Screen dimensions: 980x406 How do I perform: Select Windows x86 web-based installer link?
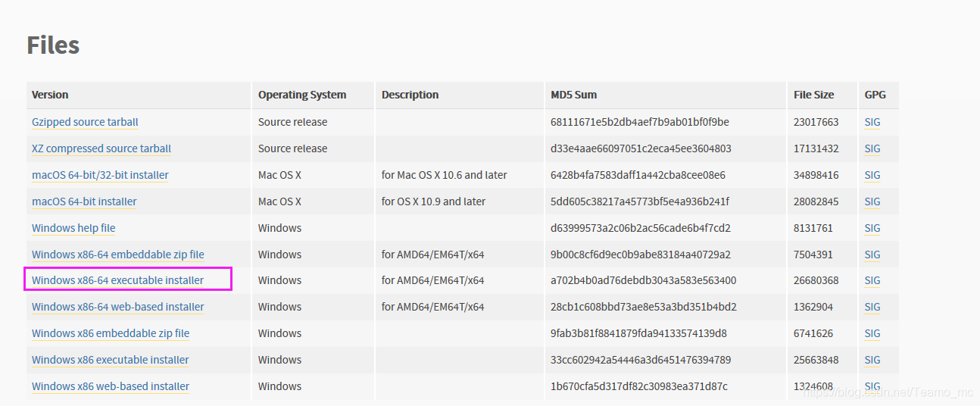point(111,386)
